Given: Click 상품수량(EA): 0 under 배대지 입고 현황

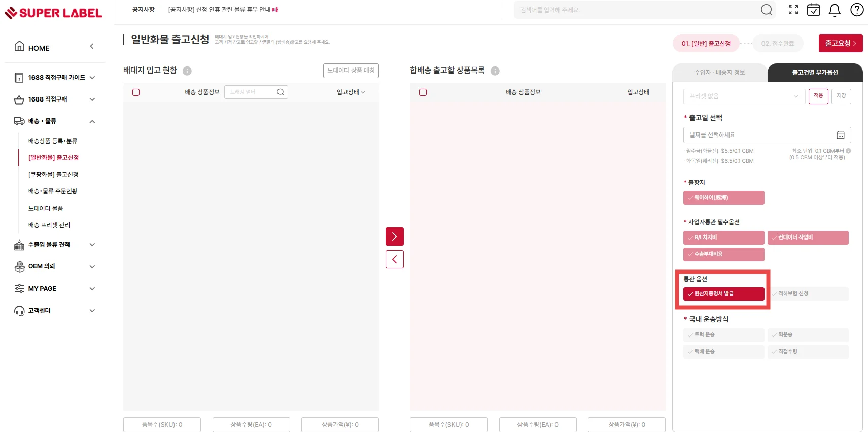Looking at the screenshot, I should (251, 425).
